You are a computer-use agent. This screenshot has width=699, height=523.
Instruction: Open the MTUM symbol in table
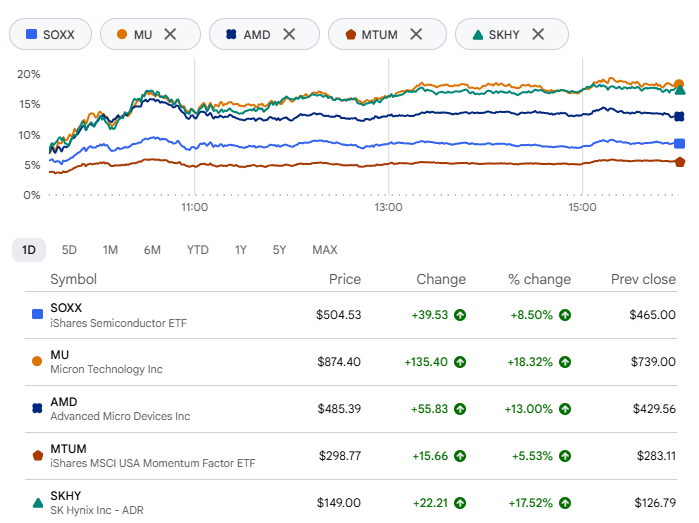point(68,449)
